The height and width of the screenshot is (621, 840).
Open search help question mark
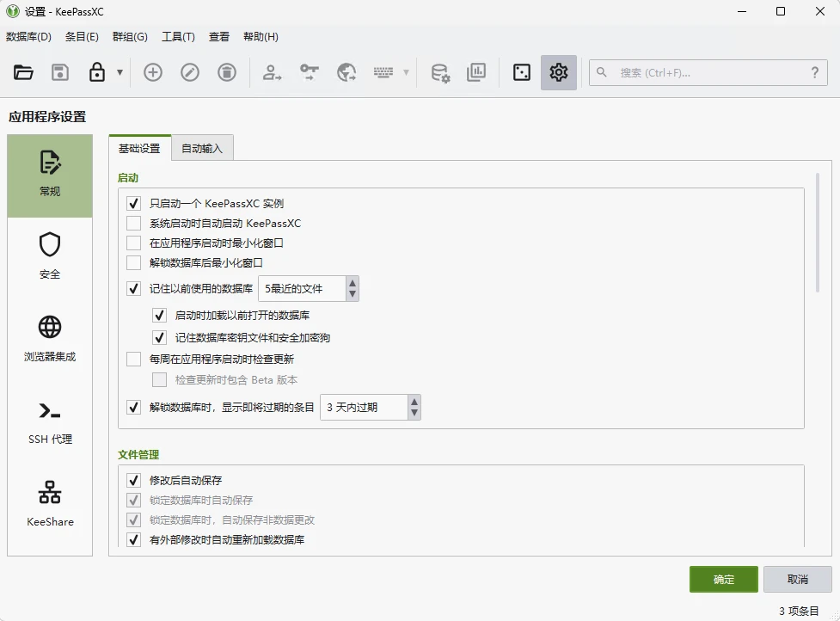(x=815, y=72)
